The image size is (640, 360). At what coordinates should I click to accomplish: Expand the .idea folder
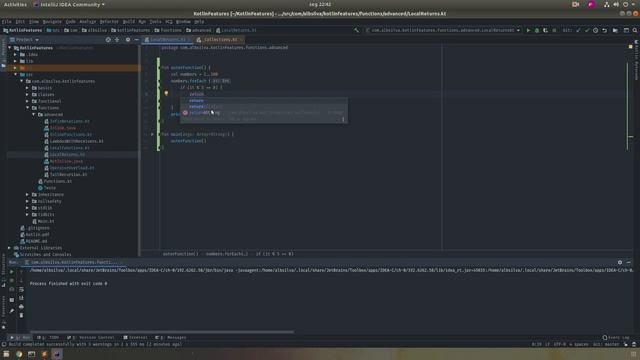tap(16, 55)
